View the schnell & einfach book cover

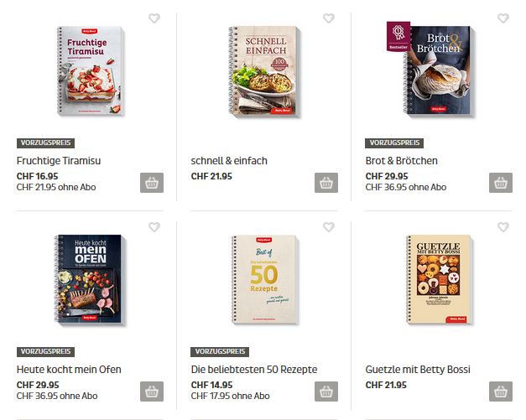[x=264, y=71]
